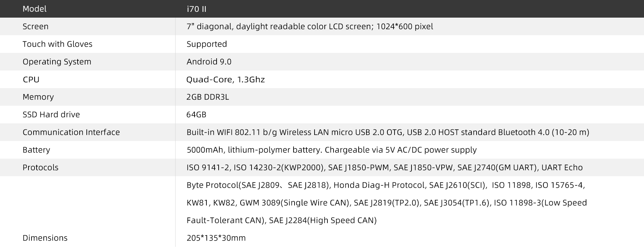This screenshot has height=247, width=644.
Task: Select the Operating System label
Action: click(x=57, y=62)
